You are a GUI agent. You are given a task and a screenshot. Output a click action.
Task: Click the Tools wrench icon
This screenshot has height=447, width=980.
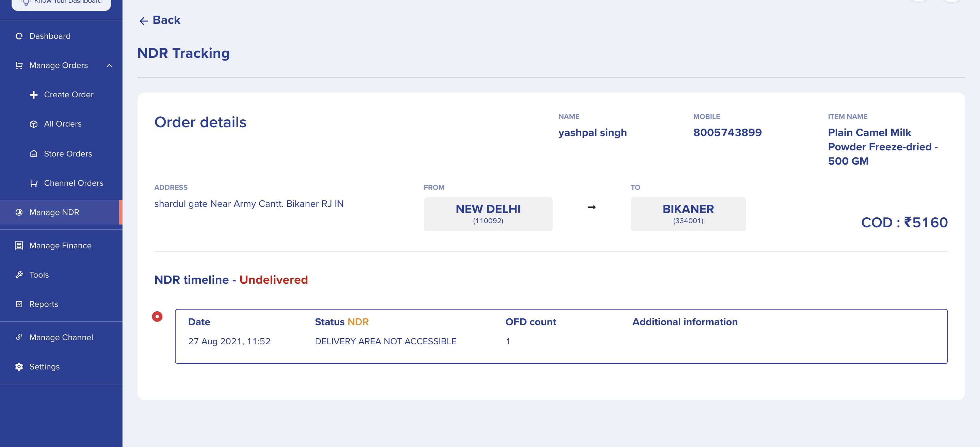point(19,275)
